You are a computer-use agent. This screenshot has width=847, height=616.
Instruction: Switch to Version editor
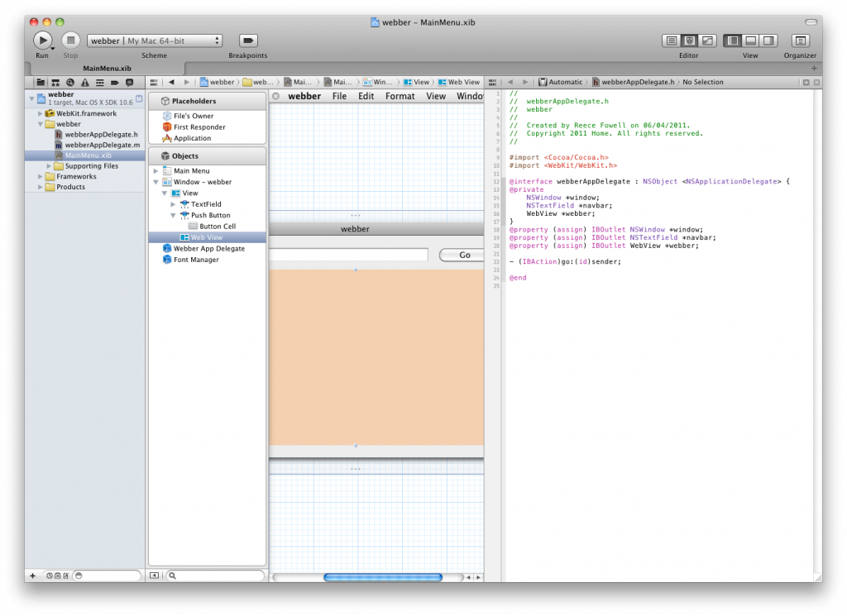coord(707,41)
